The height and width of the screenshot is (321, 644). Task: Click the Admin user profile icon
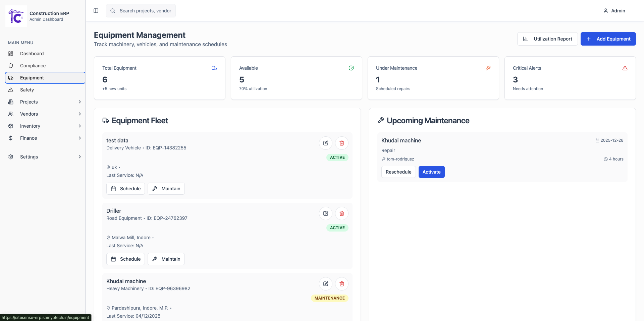coord(606,11)
